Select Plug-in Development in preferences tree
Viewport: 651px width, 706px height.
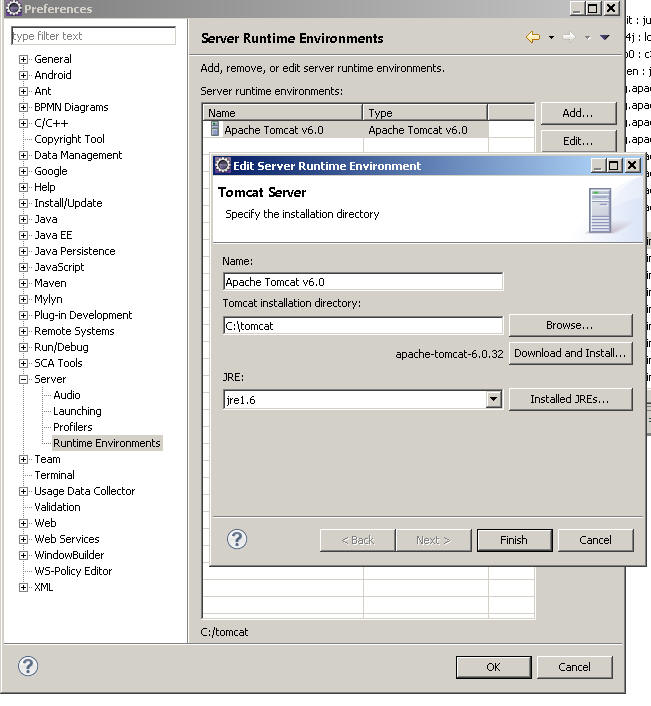(x=83, y=315)
